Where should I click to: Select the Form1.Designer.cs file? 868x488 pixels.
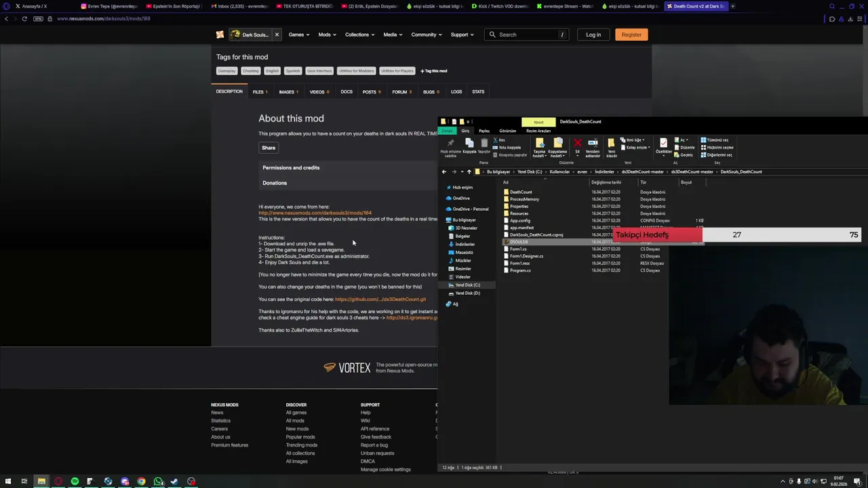[x=526, y=256]
